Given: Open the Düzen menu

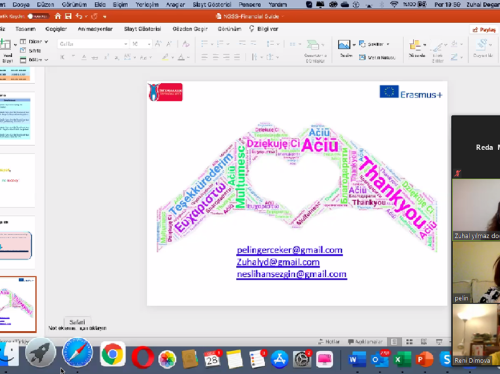Looking at the screenshot, I should click(x=45, y=4).
